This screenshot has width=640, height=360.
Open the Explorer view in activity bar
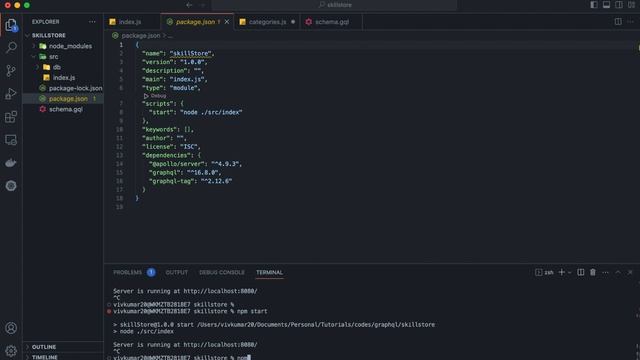11,25
